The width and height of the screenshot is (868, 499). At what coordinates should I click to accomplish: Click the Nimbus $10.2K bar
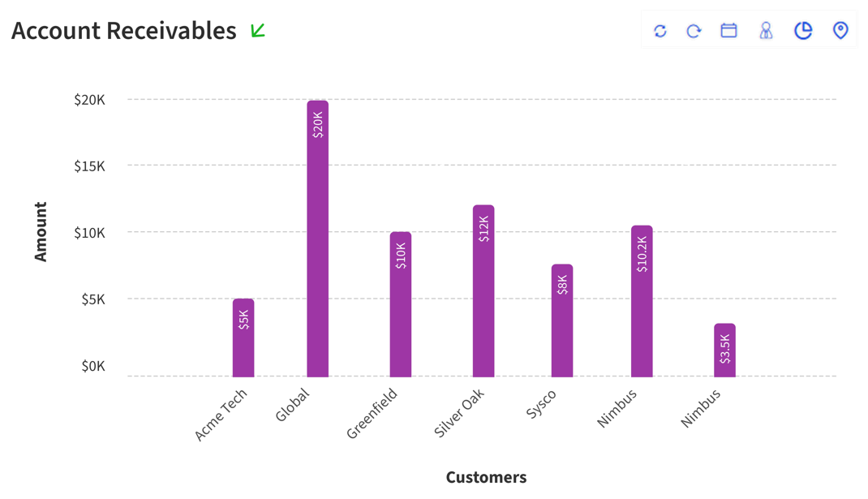642,300
